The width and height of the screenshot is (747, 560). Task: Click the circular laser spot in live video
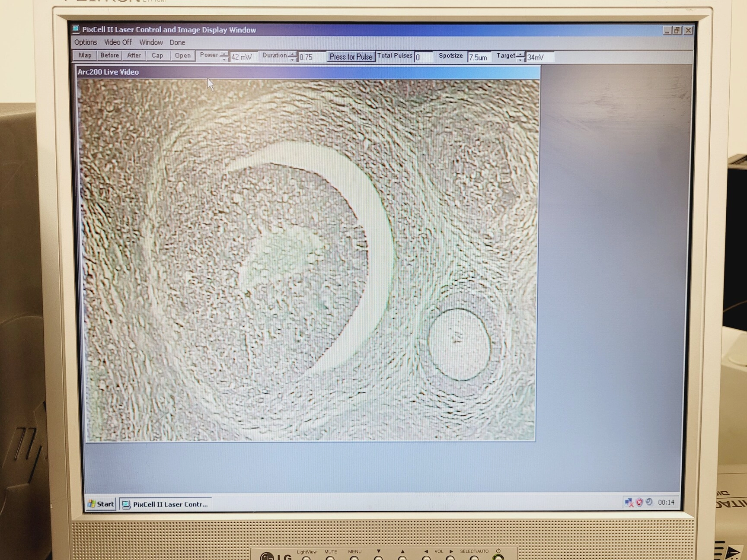459,344
